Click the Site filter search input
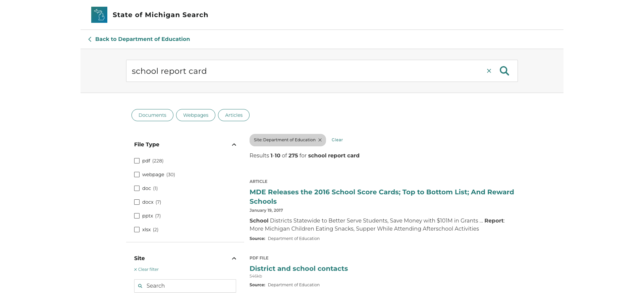The height and width of the screenshot is (293, 644). coord(185,286)
